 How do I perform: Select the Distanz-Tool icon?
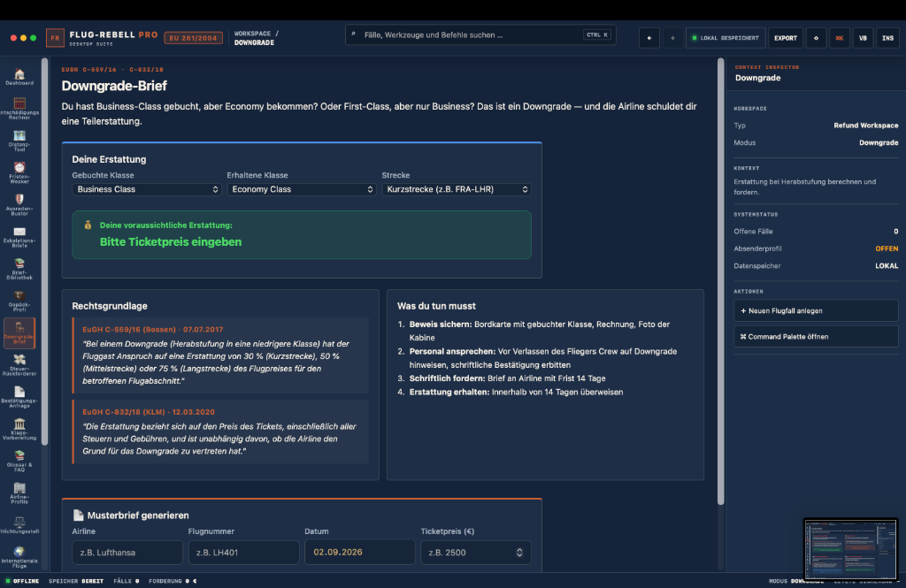(19, 141)
